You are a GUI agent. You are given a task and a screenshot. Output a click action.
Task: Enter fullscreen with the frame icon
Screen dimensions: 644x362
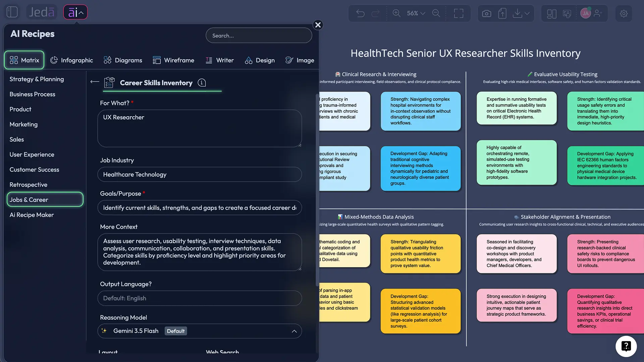click(459, 13)
